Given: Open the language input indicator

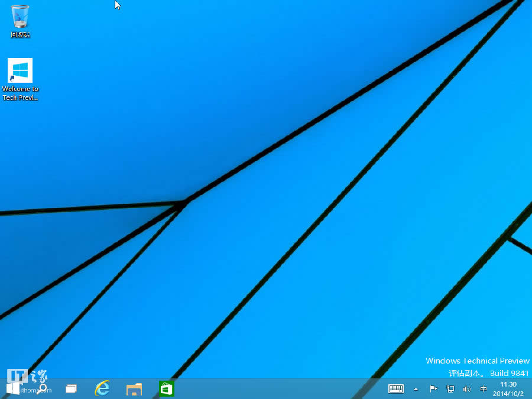Looking at the screenshot, I should click(483, 389).
